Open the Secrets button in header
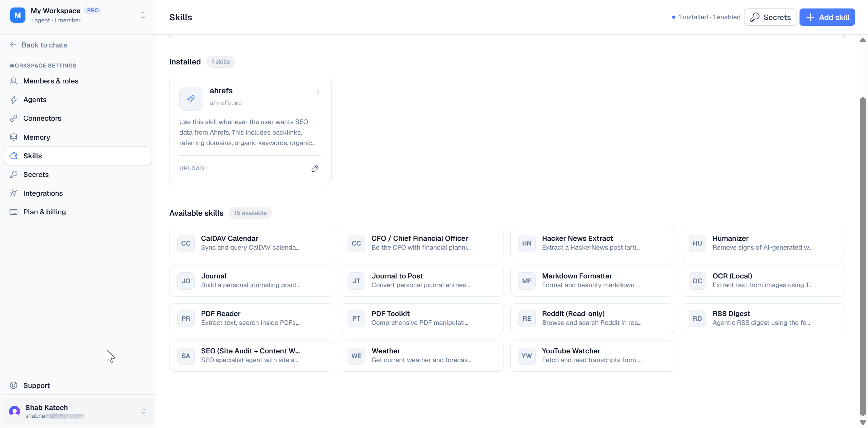 pos(770,17)
